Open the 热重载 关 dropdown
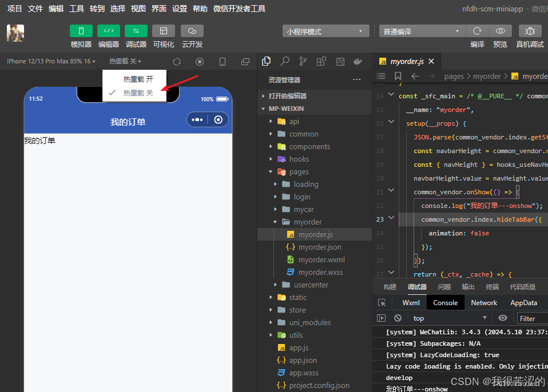The height and width of the screenshot is (392, 548). pos(125,62)
